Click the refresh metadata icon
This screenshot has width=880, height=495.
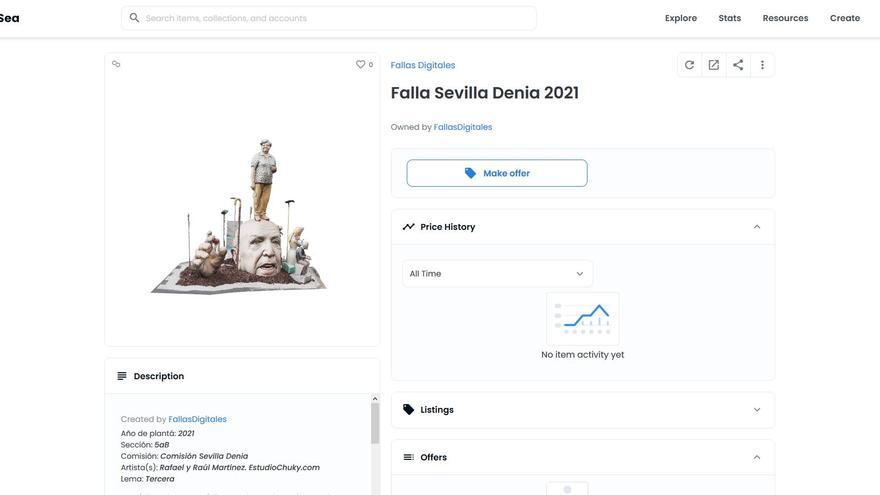[689, 65]
